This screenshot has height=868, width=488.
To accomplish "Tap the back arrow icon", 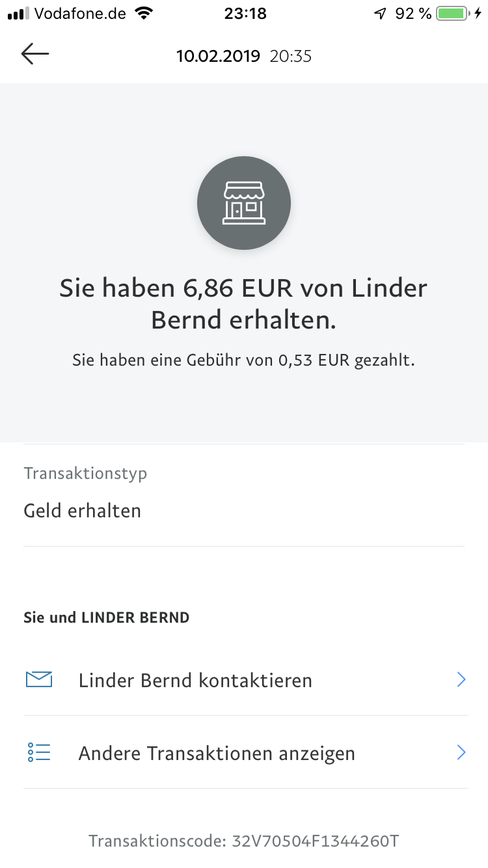I will [x=35, y=55].
